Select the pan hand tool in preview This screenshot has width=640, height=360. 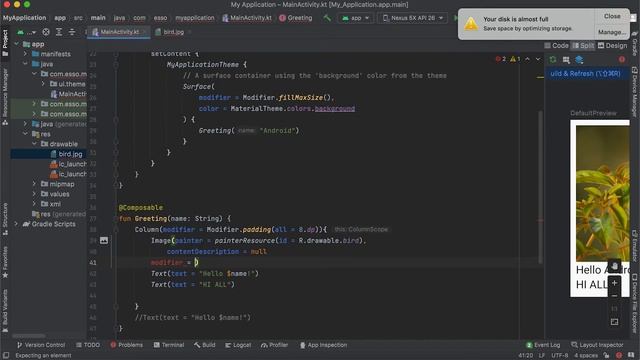tap(614, 265)
